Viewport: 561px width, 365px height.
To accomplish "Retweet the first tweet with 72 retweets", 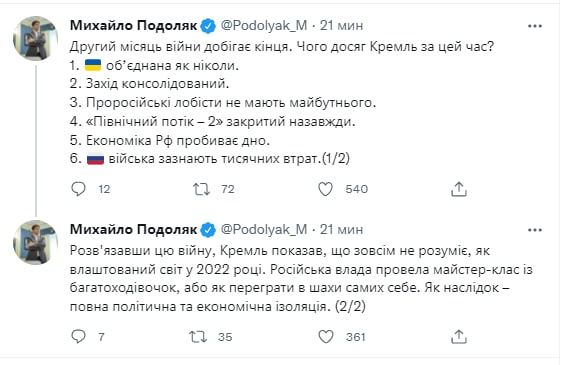I will [201, 189].
